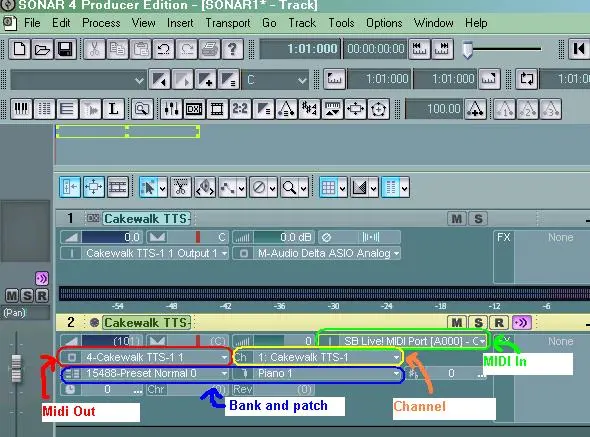Click the Now position slider handle

467,49
